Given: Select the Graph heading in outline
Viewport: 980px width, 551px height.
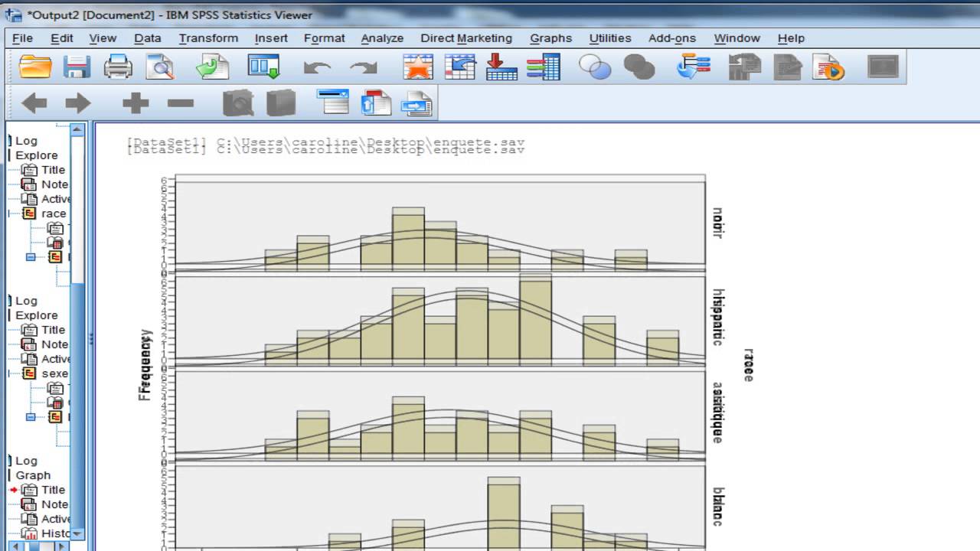Looking at the screenshot, I should pos(33,475).
